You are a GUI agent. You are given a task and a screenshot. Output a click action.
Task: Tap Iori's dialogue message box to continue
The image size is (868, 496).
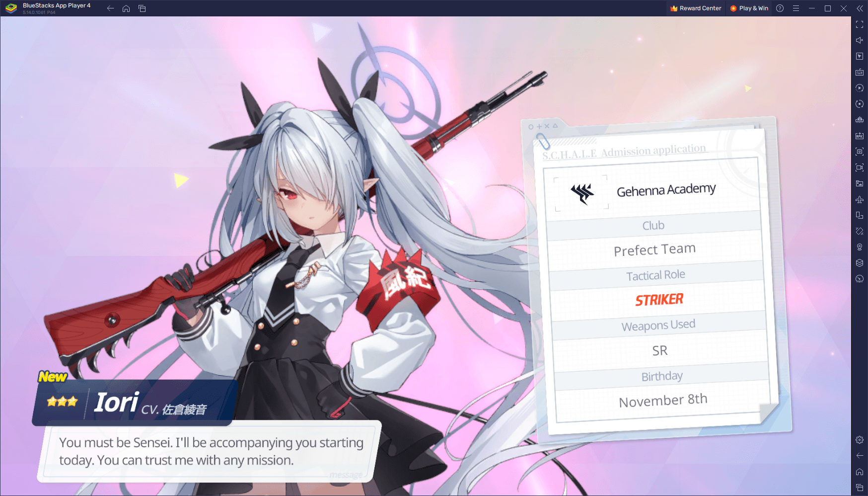pos(209,451)
